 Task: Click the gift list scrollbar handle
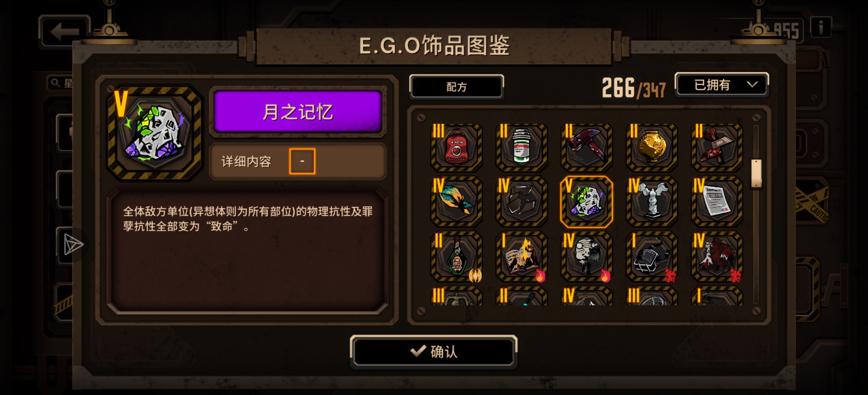pos(756,173)
